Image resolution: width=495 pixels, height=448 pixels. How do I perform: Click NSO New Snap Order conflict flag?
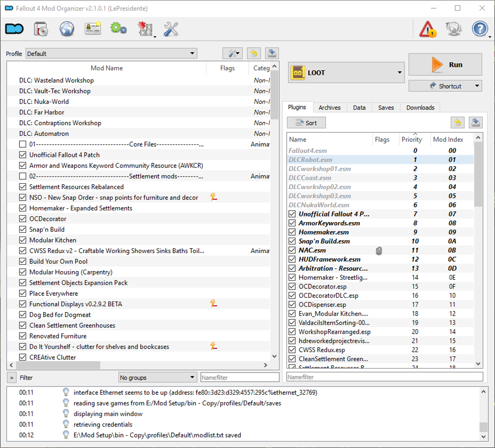tap(214, 197)
